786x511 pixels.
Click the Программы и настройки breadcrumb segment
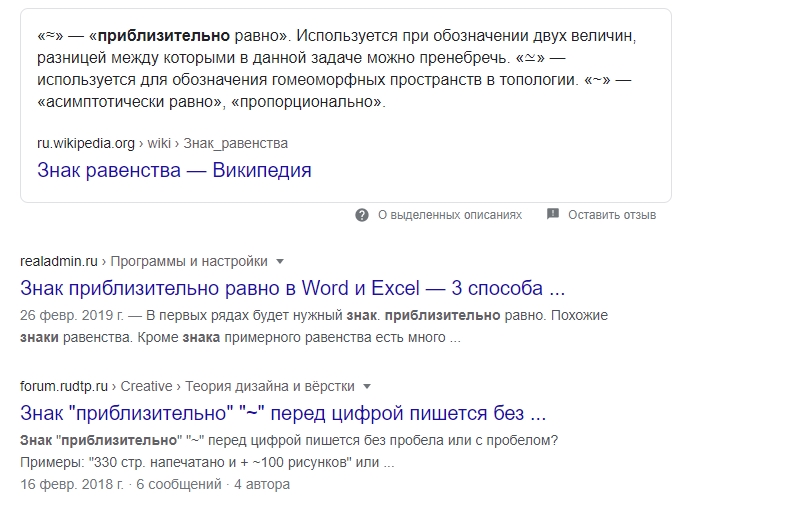pos(189,262)
